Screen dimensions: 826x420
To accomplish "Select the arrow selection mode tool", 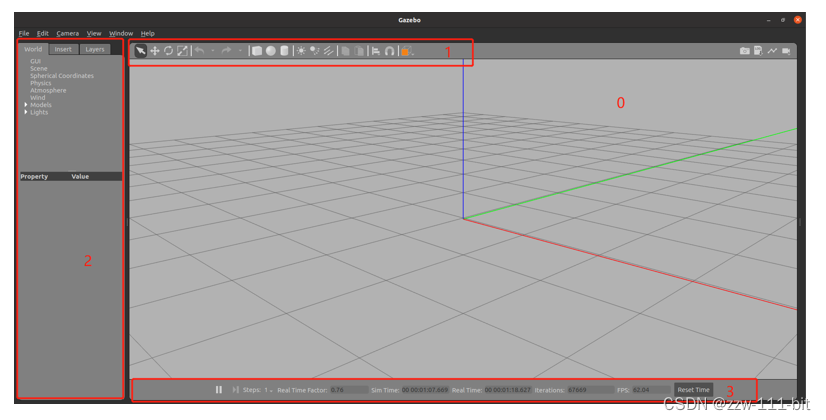I will (x=141, y=51).
